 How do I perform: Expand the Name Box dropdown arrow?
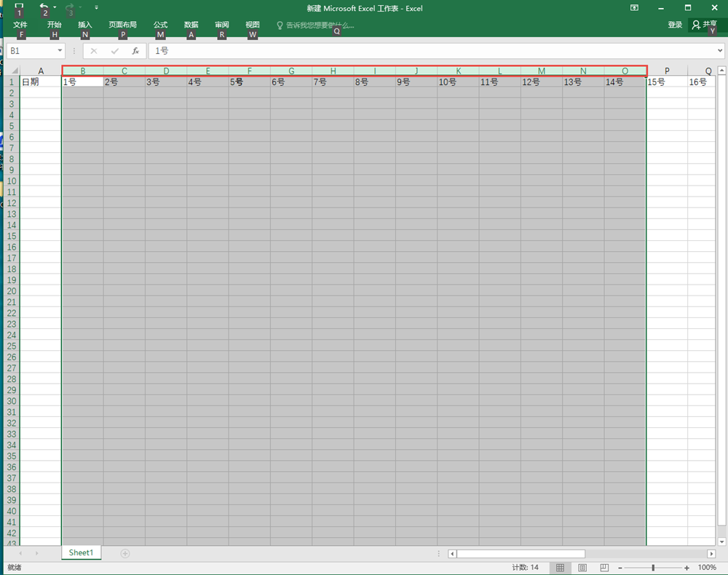tap(60, 52)
